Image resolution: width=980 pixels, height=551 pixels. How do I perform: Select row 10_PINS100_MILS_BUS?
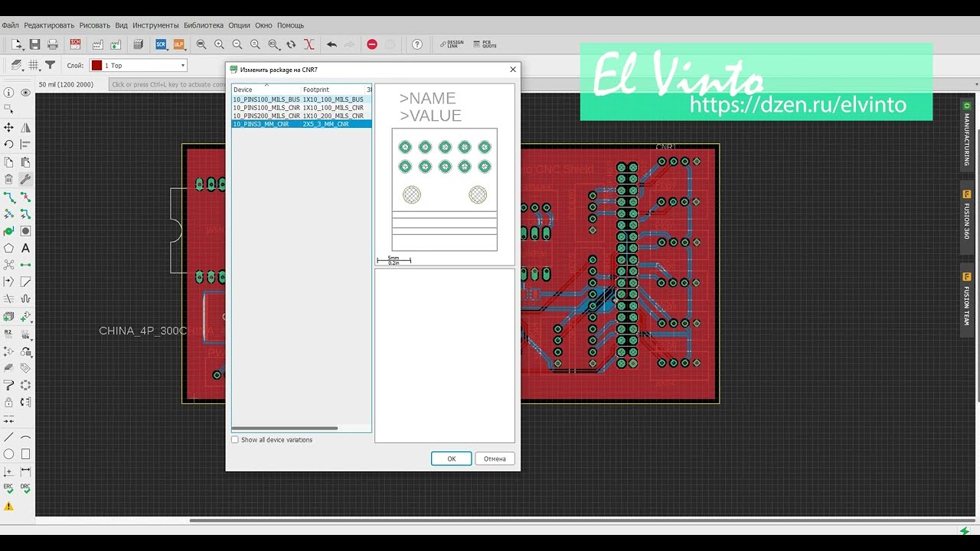click(302, 99)
